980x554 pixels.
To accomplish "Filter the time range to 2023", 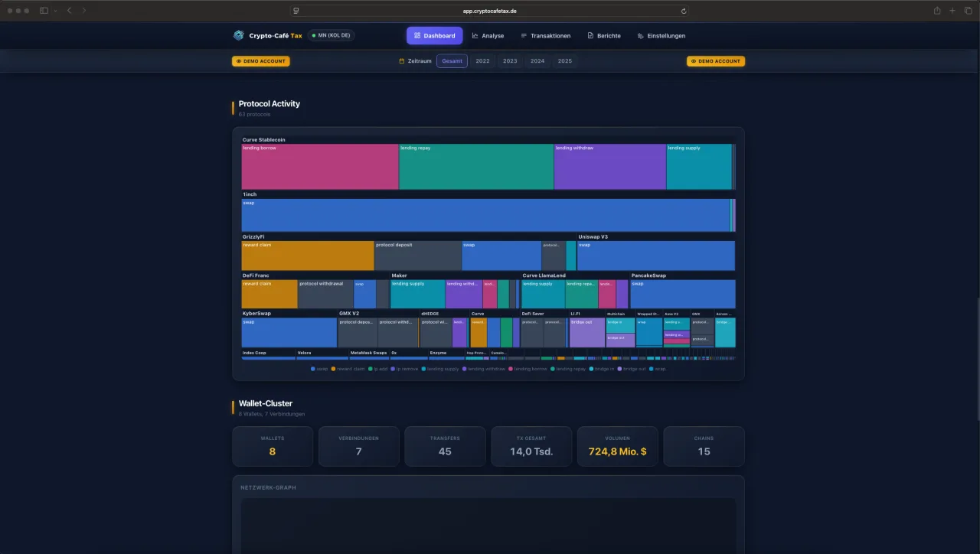I will pos(510,61).
